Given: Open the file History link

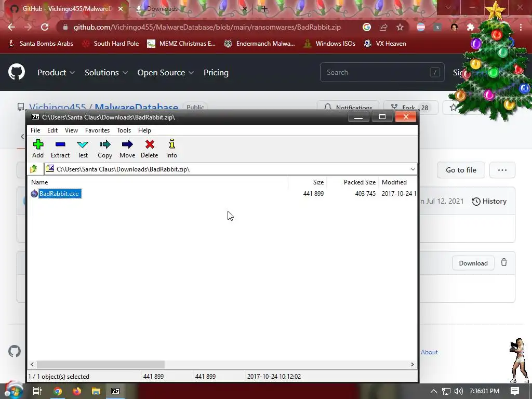Looking at the screenshot, I should tap(489, 201).
